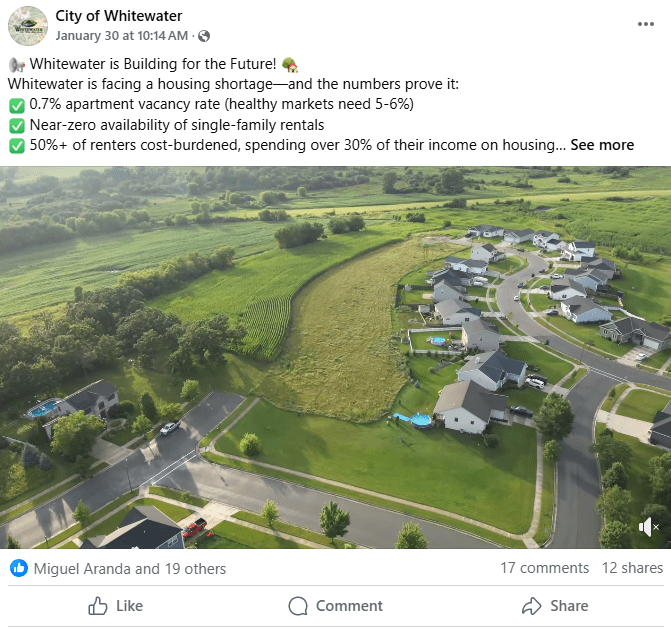Click the megaphone emoji in post headline

point(15,64)
